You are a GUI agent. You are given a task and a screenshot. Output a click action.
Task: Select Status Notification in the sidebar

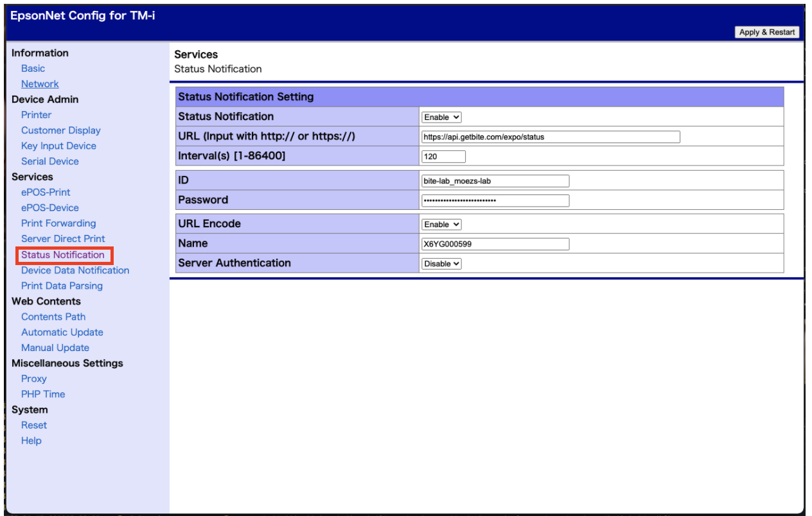(63, 255)
